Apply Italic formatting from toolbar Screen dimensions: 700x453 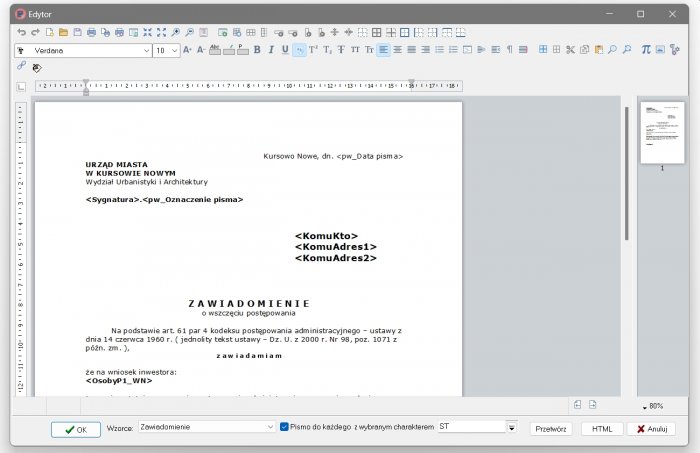(271, 49)
